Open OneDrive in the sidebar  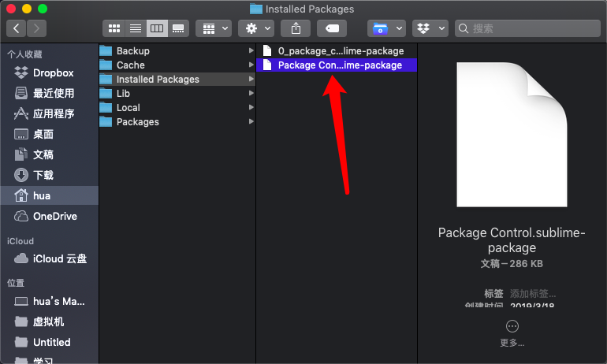click(x=50, y=216)
